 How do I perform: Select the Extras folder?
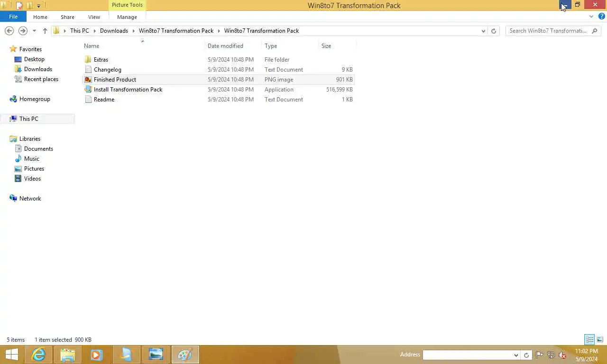[101, 60]
